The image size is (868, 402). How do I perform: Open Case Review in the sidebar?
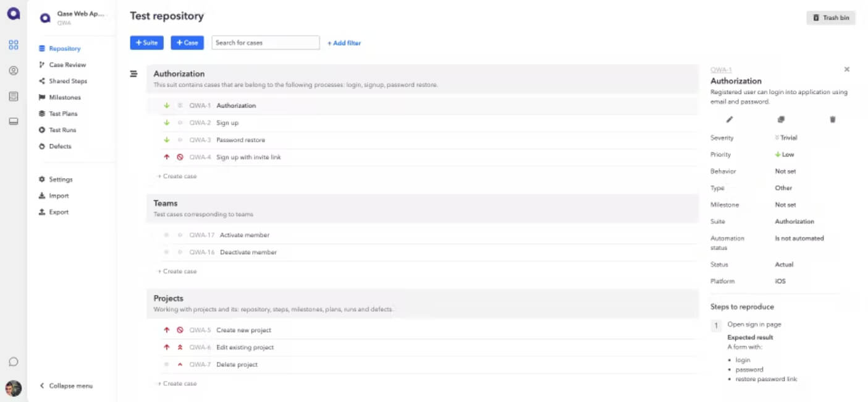pyautogui.click(x=62, y=65)
